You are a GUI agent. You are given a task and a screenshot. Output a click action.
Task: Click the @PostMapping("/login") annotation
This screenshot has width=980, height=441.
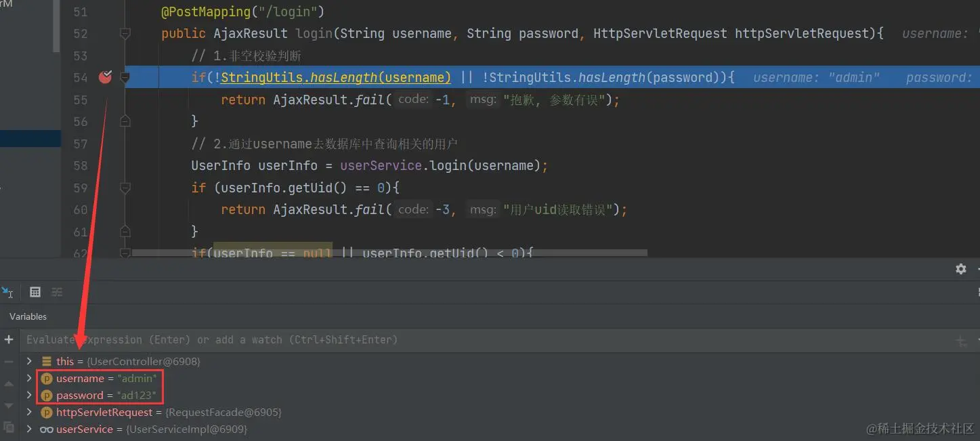pos(243,12)
